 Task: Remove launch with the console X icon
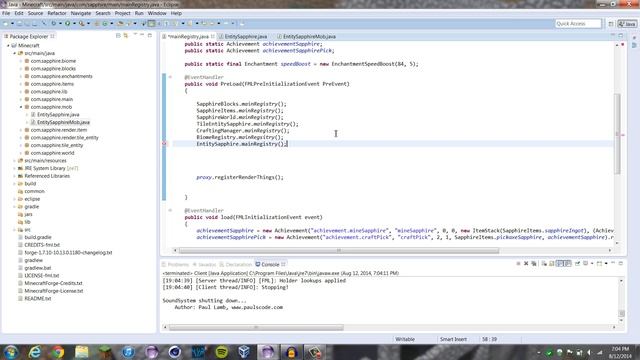point(526,264)
